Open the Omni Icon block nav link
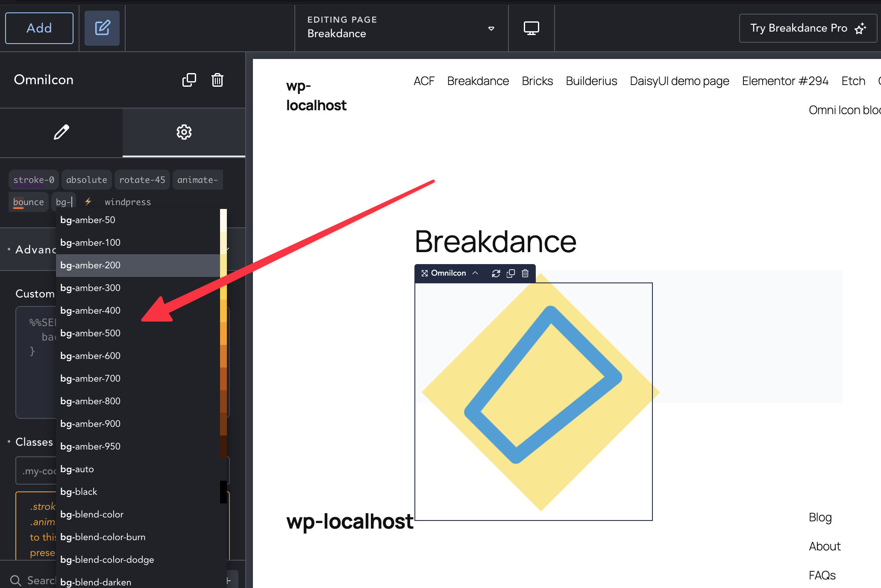 845,110
